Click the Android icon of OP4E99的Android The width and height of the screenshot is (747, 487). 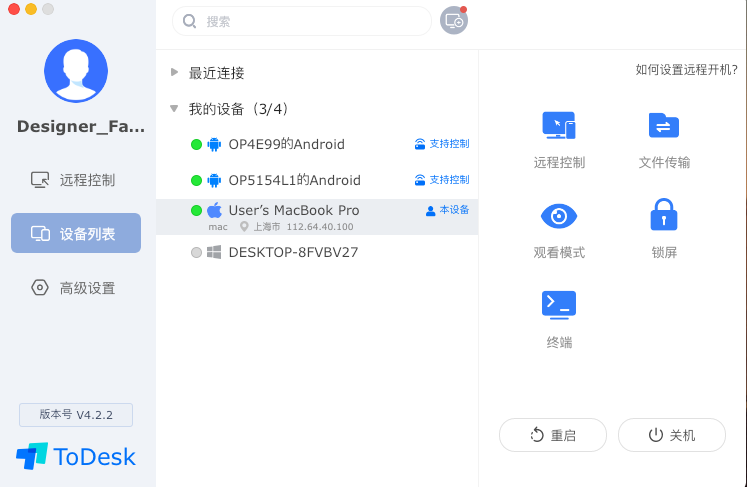(214, 144)
